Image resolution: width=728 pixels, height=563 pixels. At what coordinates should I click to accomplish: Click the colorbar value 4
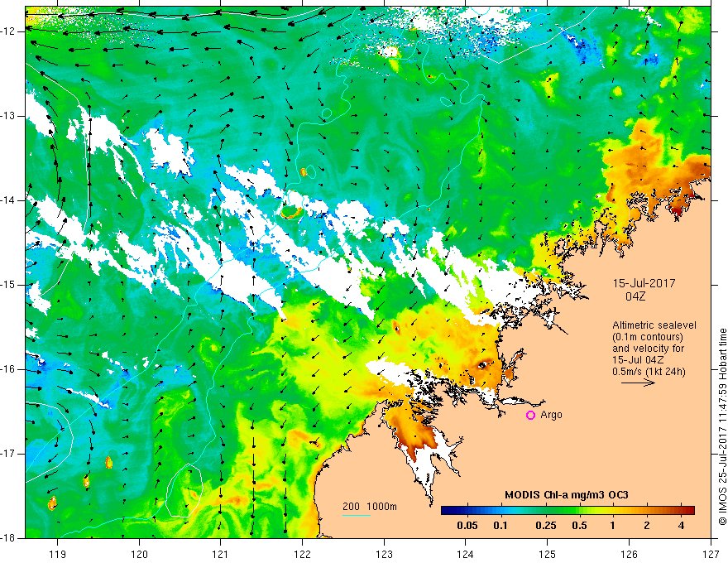tap(681, 526)
